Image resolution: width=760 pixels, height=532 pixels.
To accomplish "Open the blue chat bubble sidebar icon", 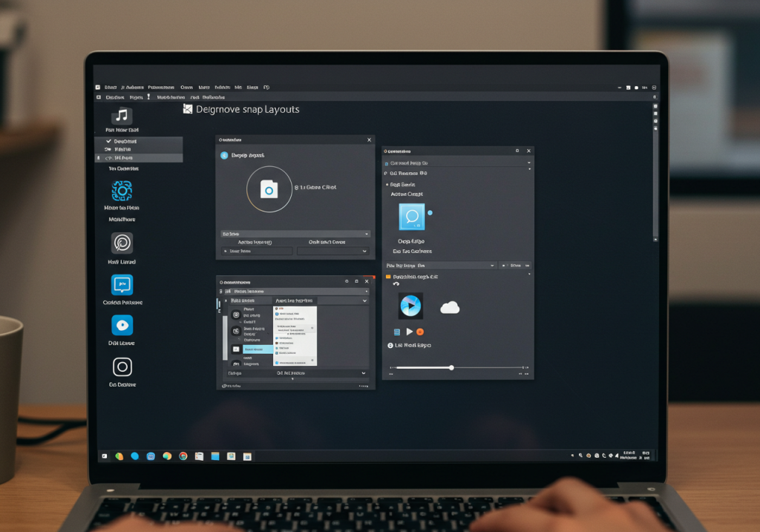I will coord(122,285).
